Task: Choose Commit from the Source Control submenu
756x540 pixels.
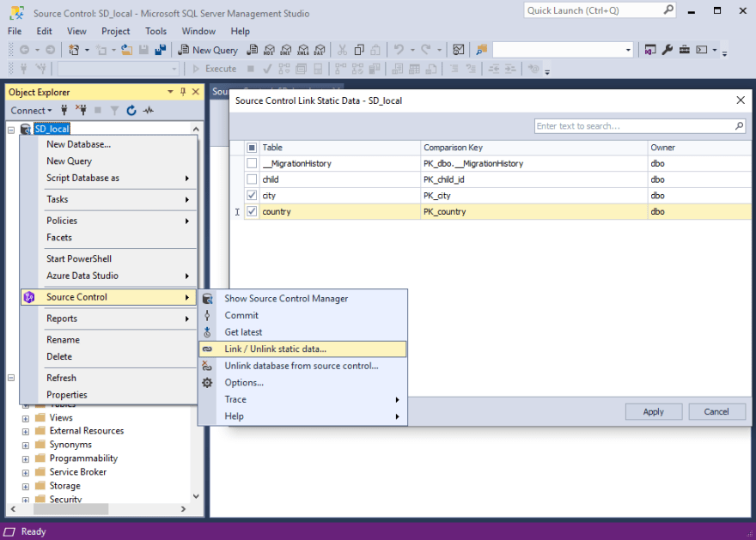Action: (x=302, y=315)
